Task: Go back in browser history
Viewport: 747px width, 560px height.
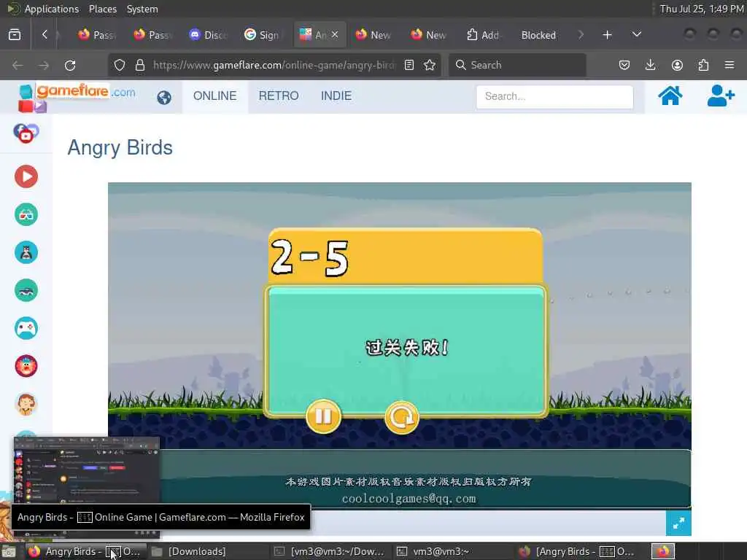Action: 18,65
